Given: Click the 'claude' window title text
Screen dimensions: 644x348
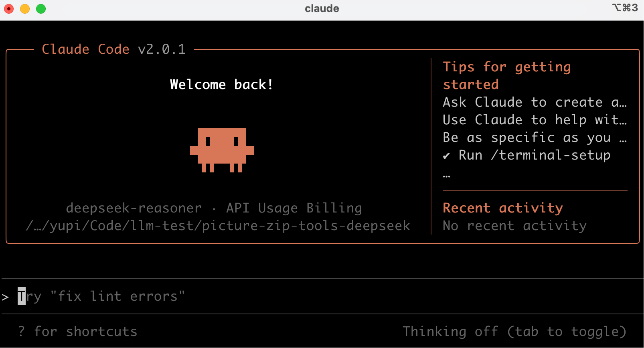Looking at the screenshot, I should (x=322, y=8).
